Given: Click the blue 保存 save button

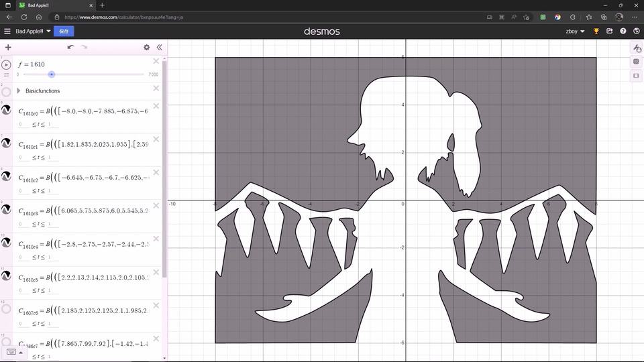Looking at the screenshot, I should pyautogui.click(x=64, y=32).
